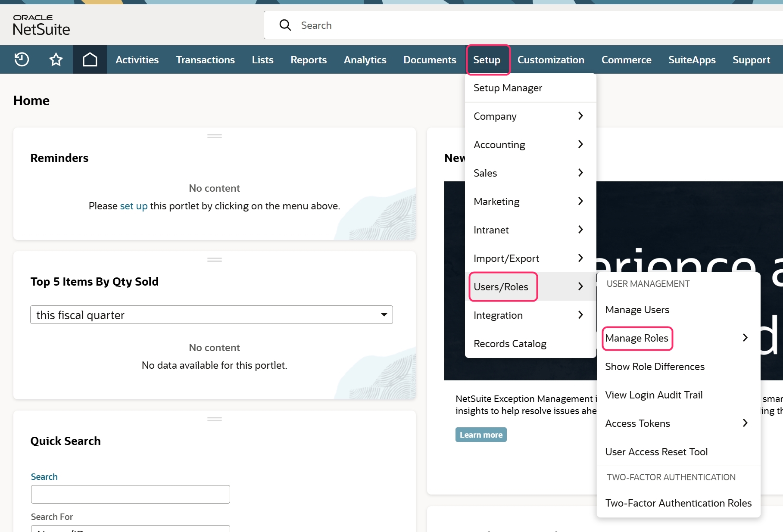Open Two-Factor Authentication Roles

coord(679,503)
